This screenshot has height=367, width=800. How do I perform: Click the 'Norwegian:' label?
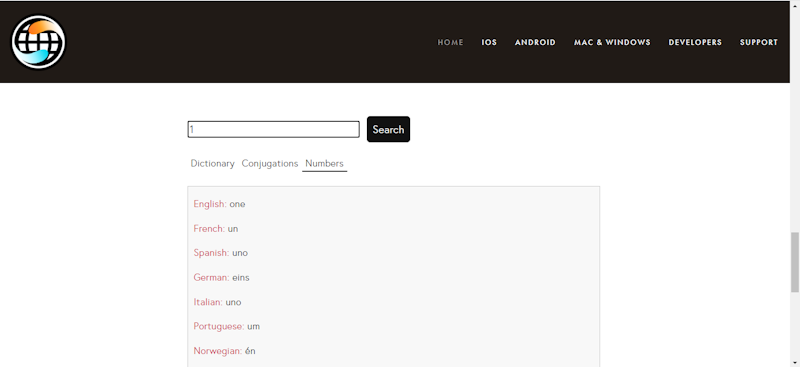(218, 351)
